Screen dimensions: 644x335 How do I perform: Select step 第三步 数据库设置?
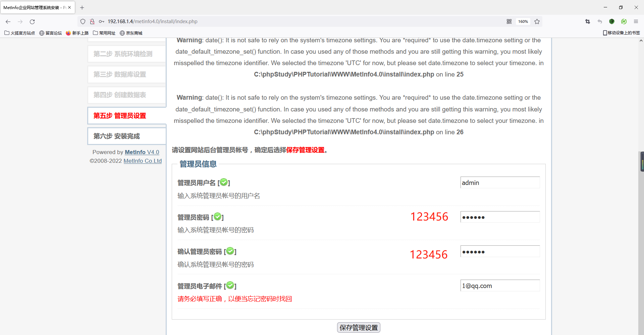[x=127, y=75]
